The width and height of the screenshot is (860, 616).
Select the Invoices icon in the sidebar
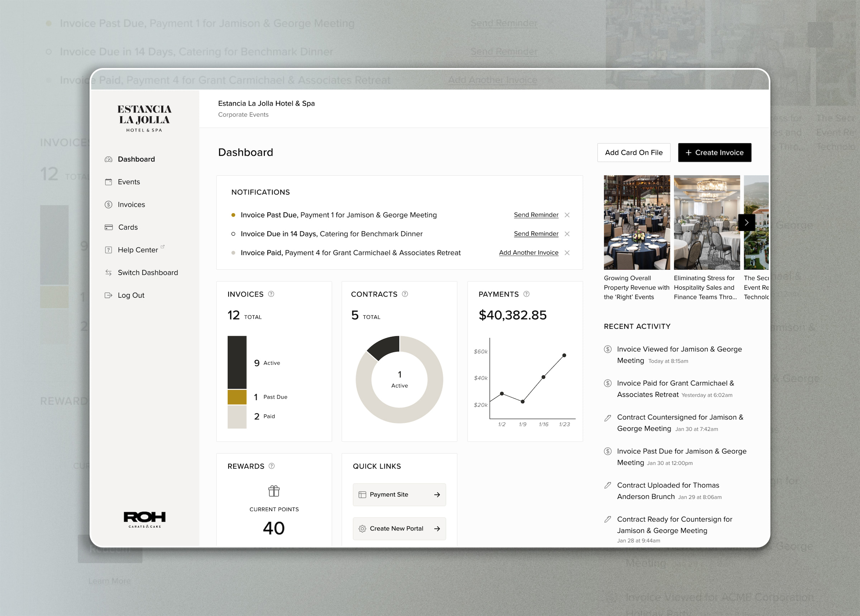click(x=109, y=204)
